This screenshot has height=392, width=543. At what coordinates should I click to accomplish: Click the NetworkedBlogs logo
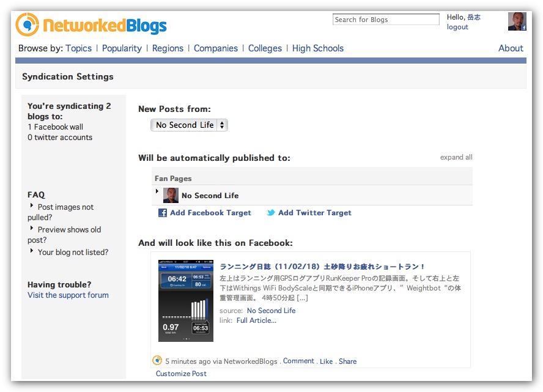(x=91, y=24)
